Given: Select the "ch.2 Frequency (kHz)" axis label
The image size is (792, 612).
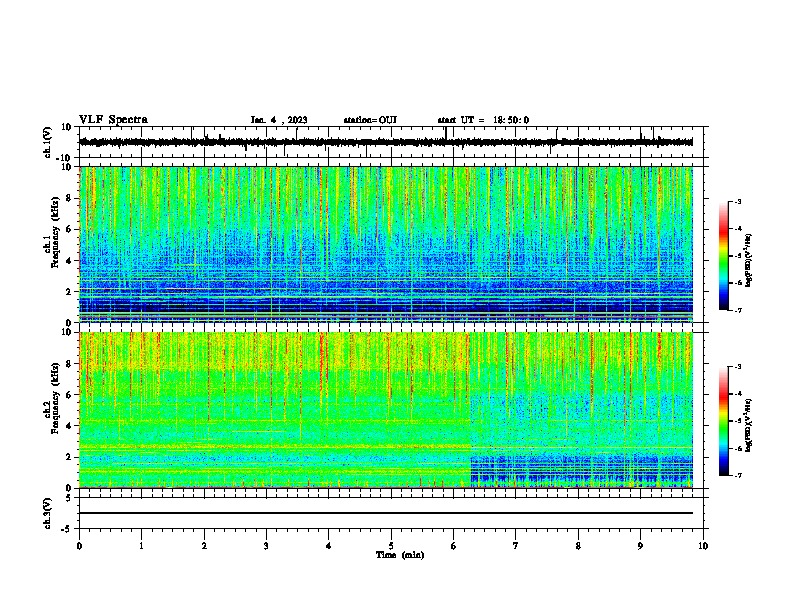Looking at the screenshot, I should (x=53, y=398).
